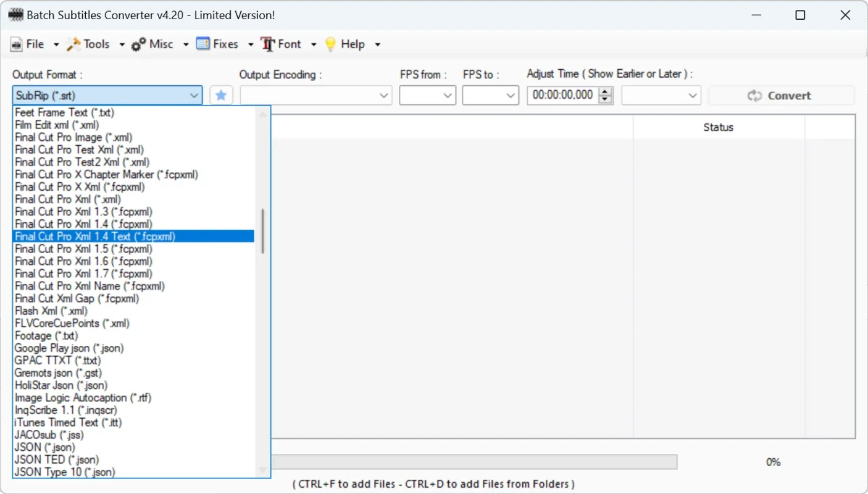Select GPAC TTXT (*.ttxt) format
This screenshot has width=868, height=494.
tap(134, 360)
